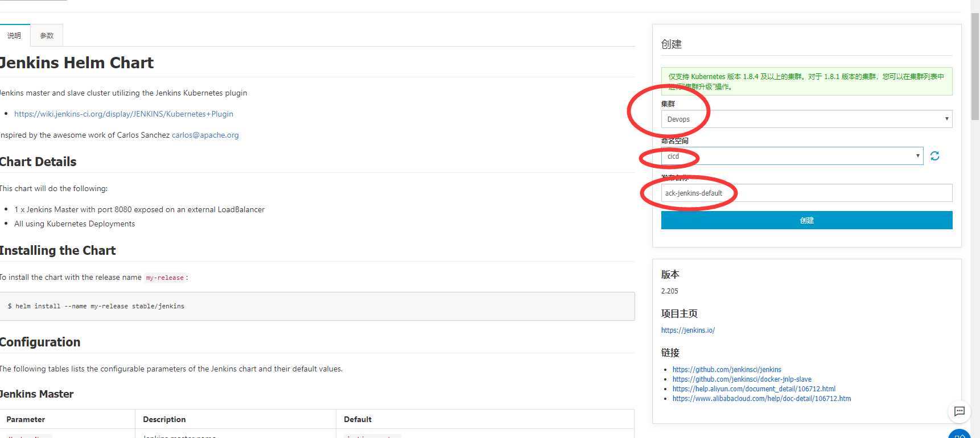Click the Configuration heading
980x438 pixels.
40,342
